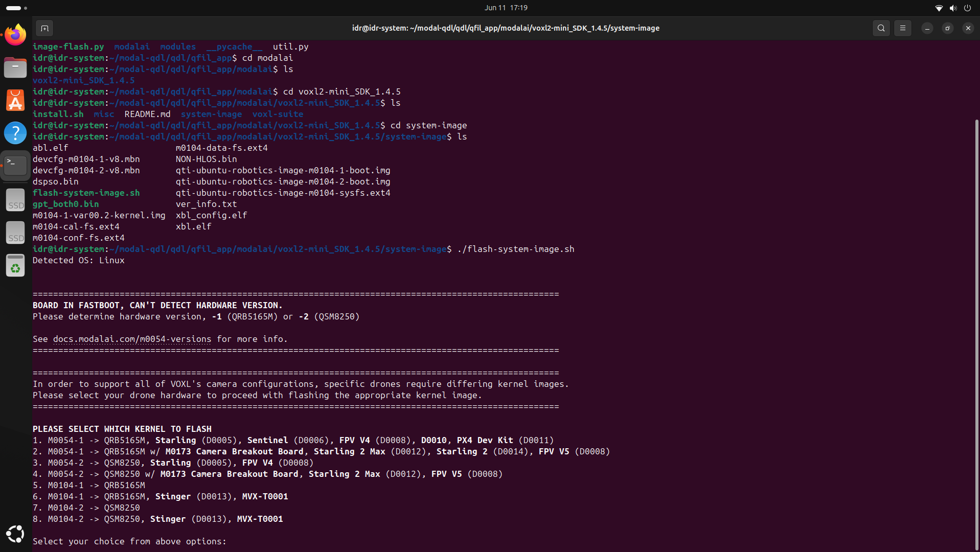This screenshot has height=552, width=980.
Task: Click 'PLEASE SELECT WHICH KERNEL TO FLASH' heading
Action: [x=122, y=429]
